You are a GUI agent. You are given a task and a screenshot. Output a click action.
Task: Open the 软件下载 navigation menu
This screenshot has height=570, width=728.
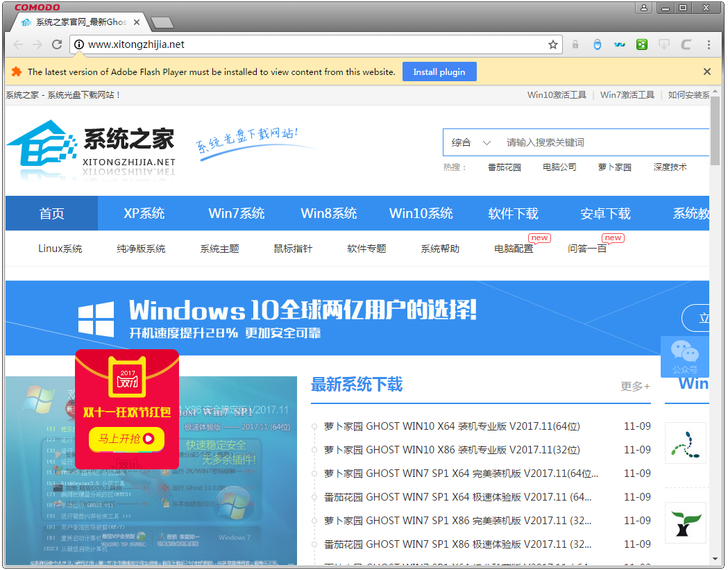pyautogui.click(x=514, y=213)
